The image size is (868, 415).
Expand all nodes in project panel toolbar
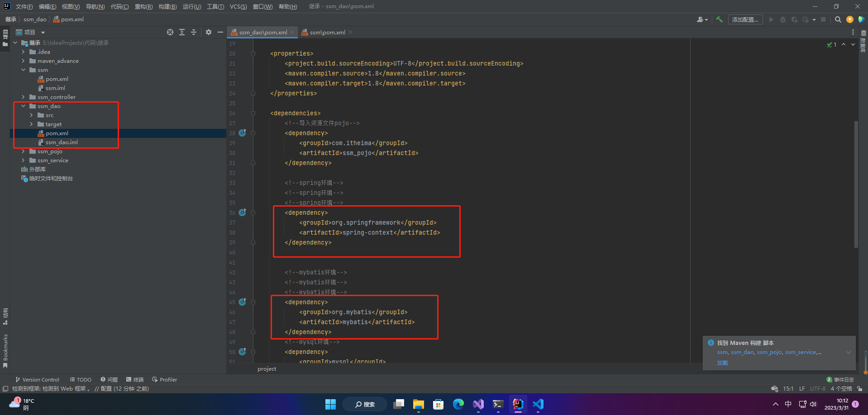point(182,32)
